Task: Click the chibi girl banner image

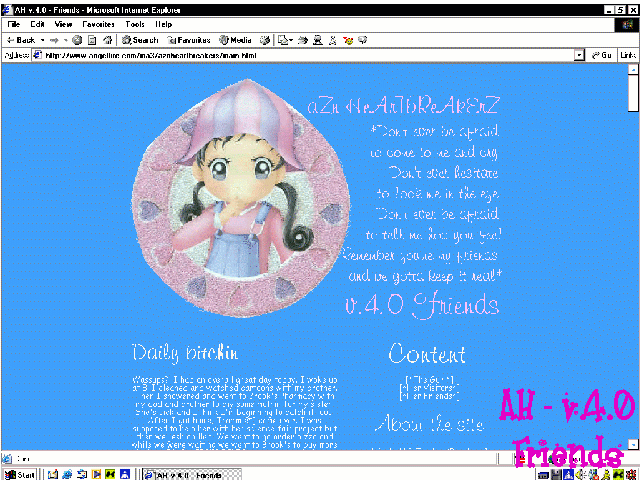Action: pos(241,198)
